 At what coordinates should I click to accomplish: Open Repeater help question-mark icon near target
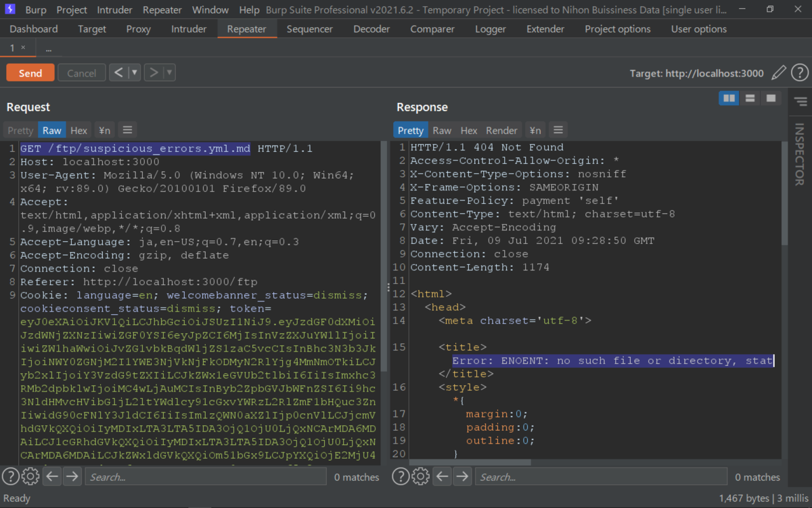coord(799,72)
